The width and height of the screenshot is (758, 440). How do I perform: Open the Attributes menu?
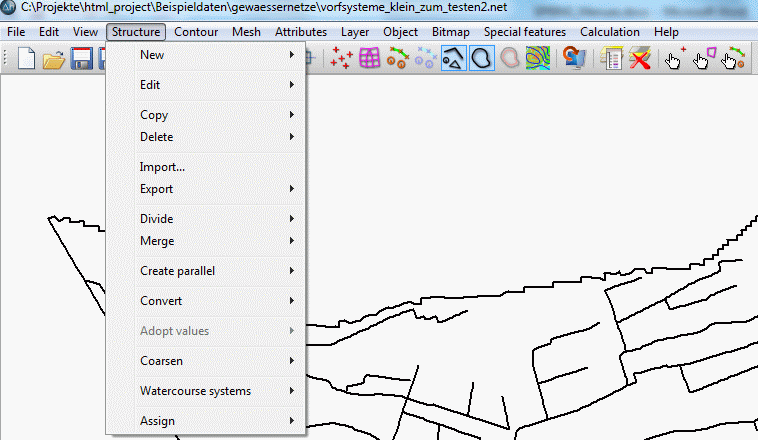click(x=301, y=32)
